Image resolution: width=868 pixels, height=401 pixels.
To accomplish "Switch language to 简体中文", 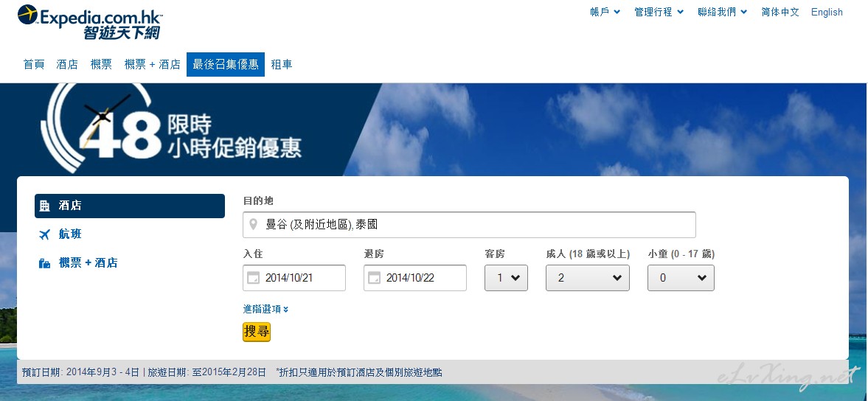I will point(780,12).
